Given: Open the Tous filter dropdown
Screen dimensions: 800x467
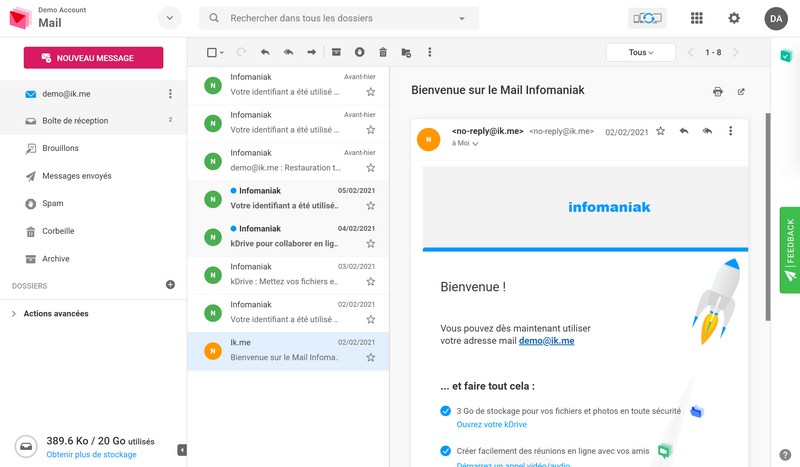Looking at the screenshot, I should (x=641, y=52).
